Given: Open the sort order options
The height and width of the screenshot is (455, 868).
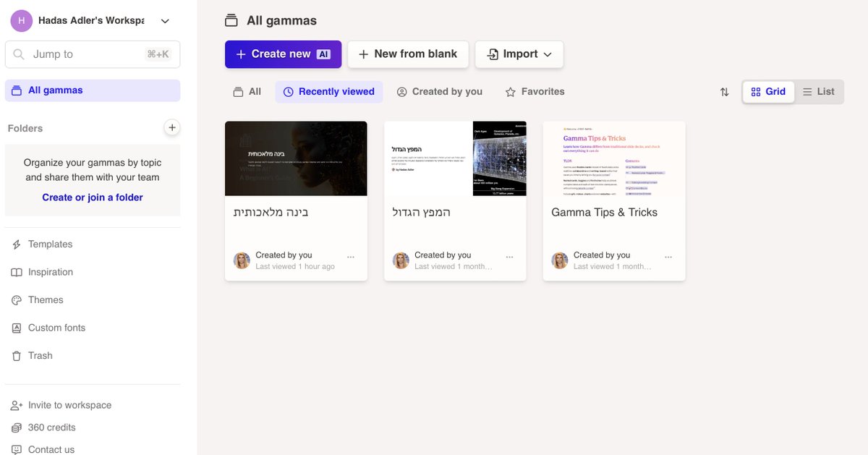Looking at the screenshot, I should (x=724, y=91).
